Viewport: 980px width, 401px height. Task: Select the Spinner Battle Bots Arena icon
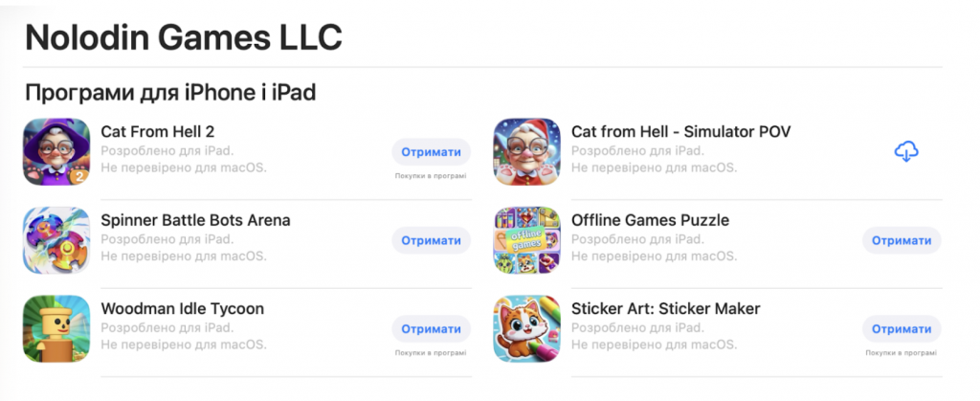[56, 240]
